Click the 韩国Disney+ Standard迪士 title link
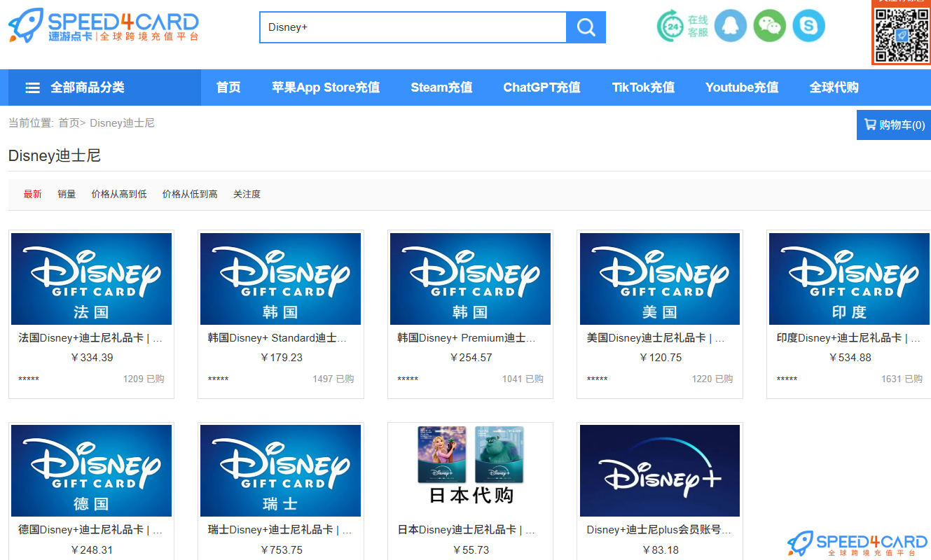 tap(277, 338)
